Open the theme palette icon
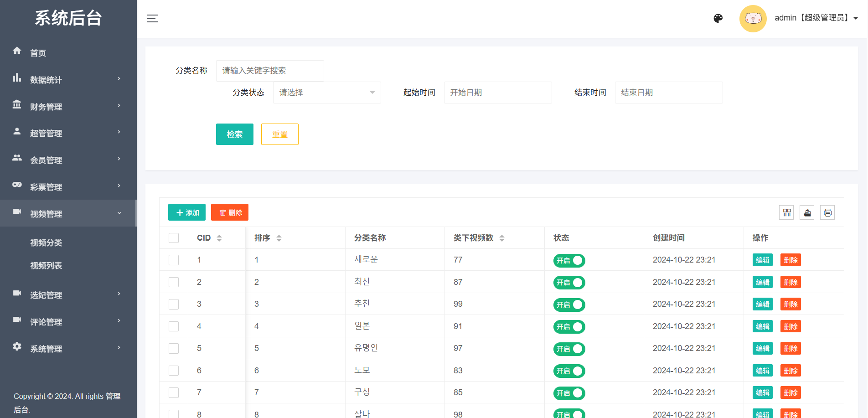 (x=718, y=18)
